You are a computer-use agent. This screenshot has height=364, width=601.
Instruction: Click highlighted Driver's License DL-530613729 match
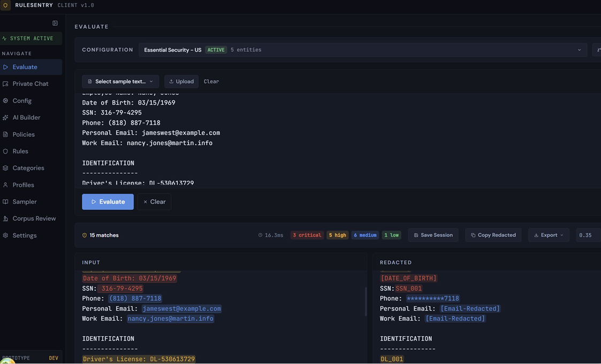point(139,359)
